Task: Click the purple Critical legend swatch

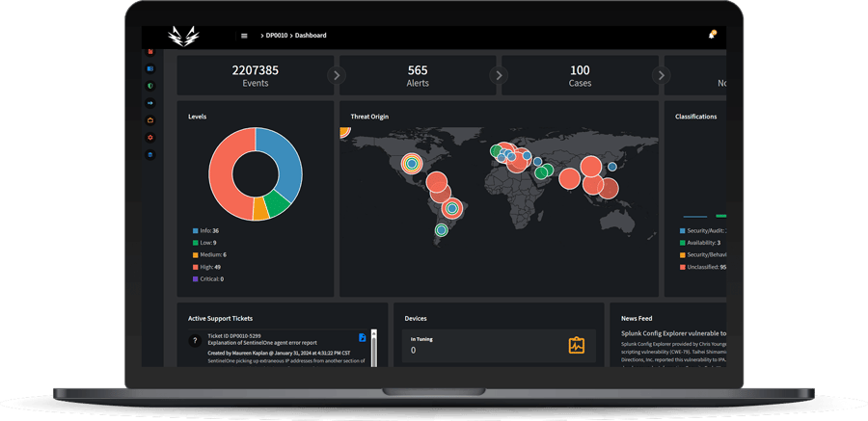Action: [x=196, y=279]
